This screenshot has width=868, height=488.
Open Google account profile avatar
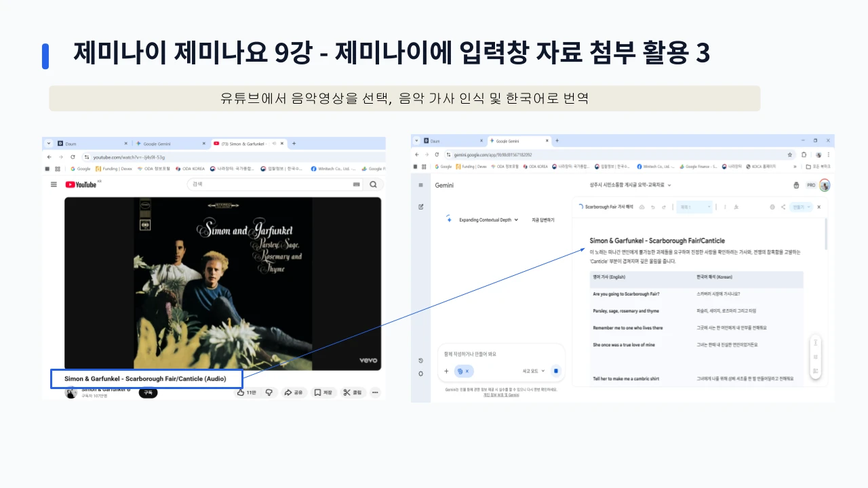tap(825, 185)
